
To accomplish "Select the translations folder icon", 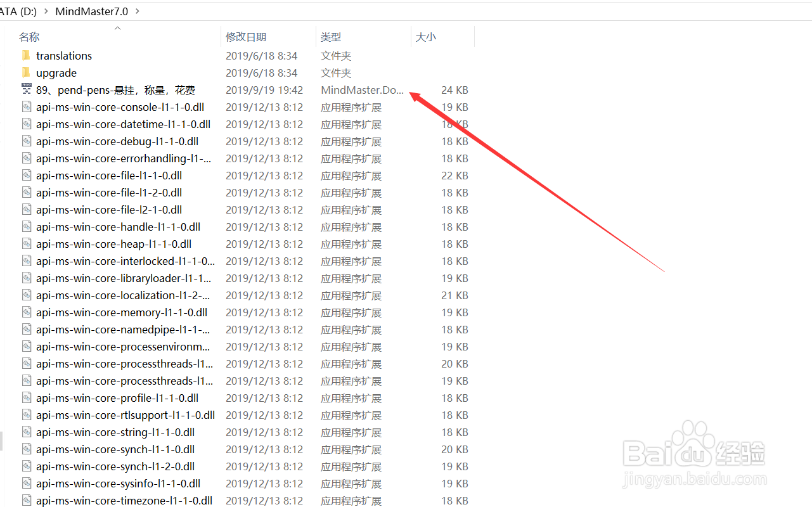I will point(26,56).
